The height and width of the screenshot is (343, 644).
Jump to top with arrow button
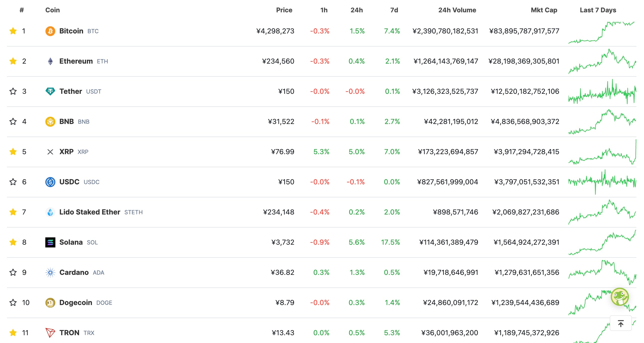[621, 323]
